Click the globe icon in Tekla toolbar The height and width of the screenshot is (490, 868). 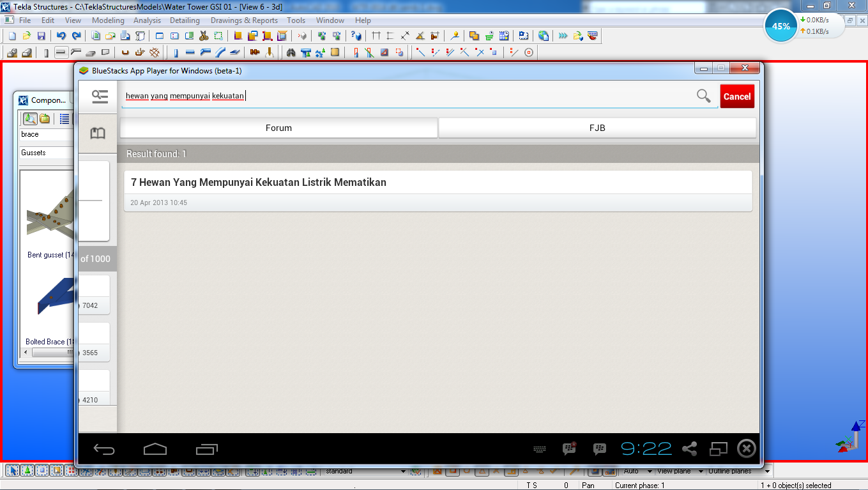pos(544,36)
